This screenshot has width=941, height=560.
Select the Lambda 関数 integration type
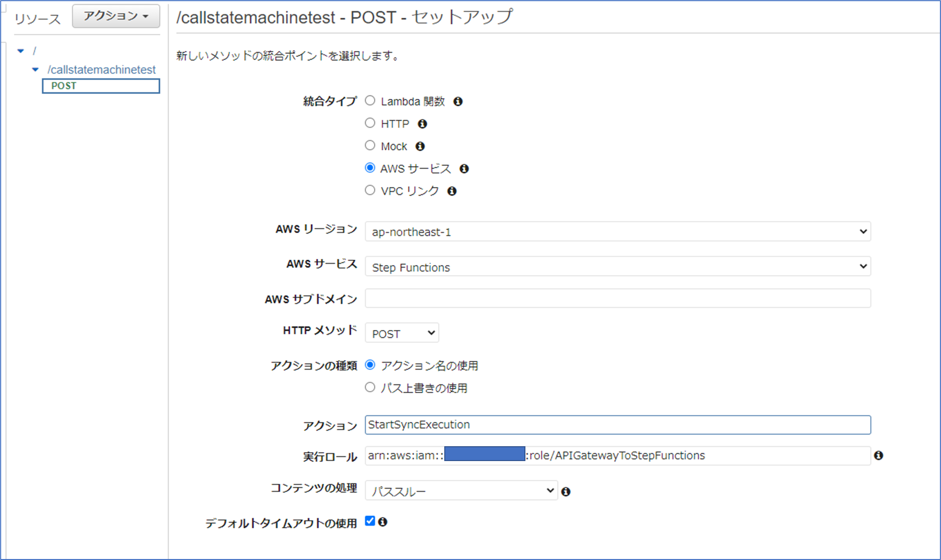tap(370, 101)
